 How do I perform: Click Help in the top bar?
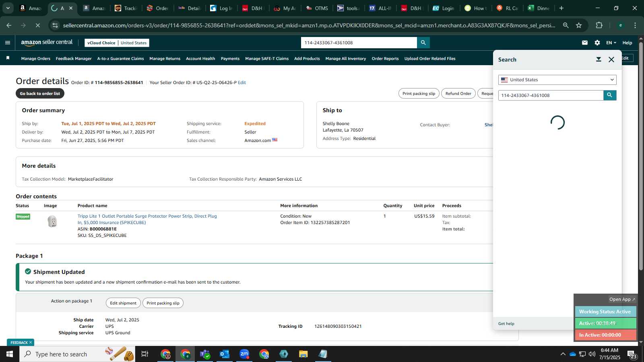click(627, 43)
